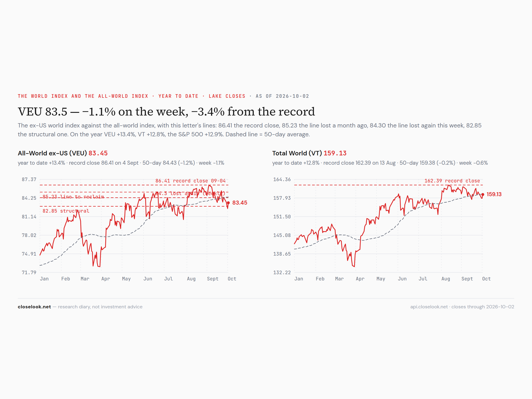Viewport: 532px width, 399px height.
Task: Click the VT last-close red dot marker
Action: pyautogui.click(x=483, y=194)
